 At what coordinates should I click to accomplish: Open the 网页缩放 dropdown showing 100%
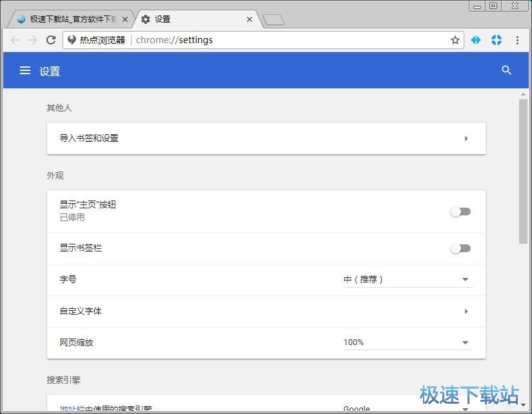(x=408, y=342)
